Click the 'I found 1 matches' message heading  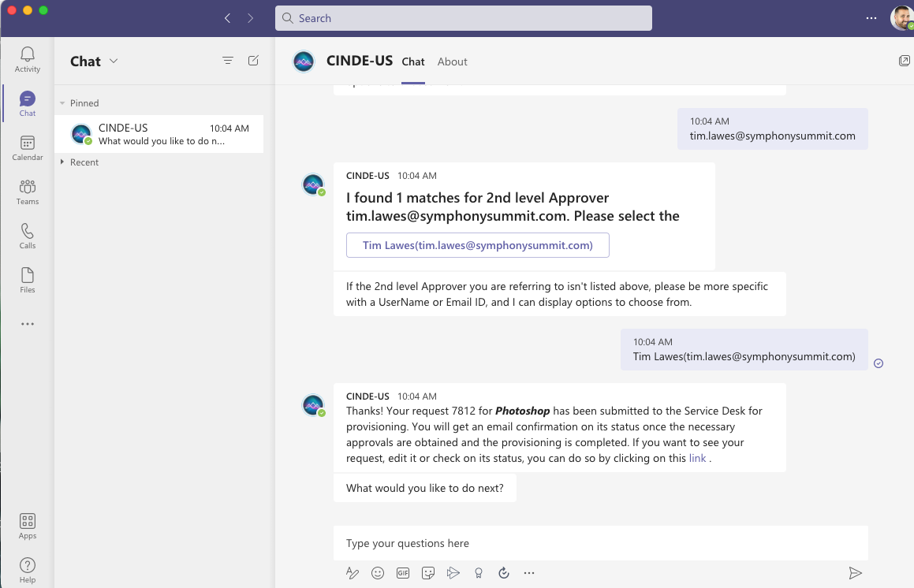coord(513,207)
